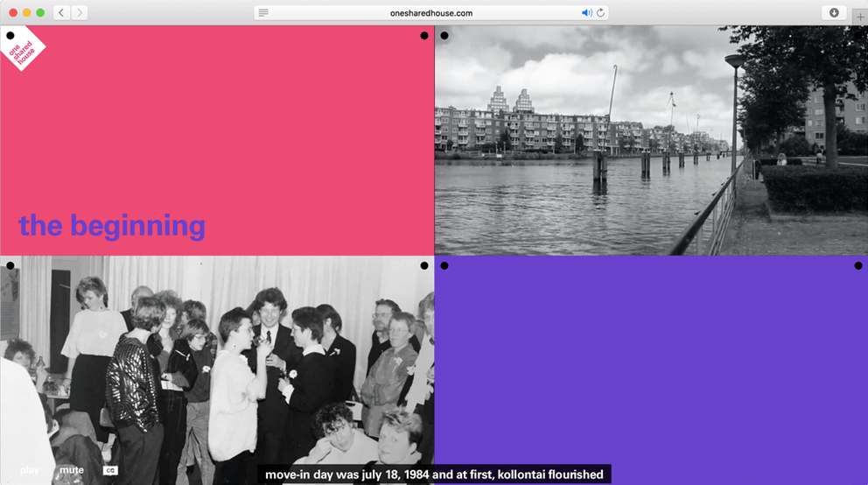Click the canal apartment buildings photo
The width and height of the screenshot is (868, 485).
[x=651, y=141]
